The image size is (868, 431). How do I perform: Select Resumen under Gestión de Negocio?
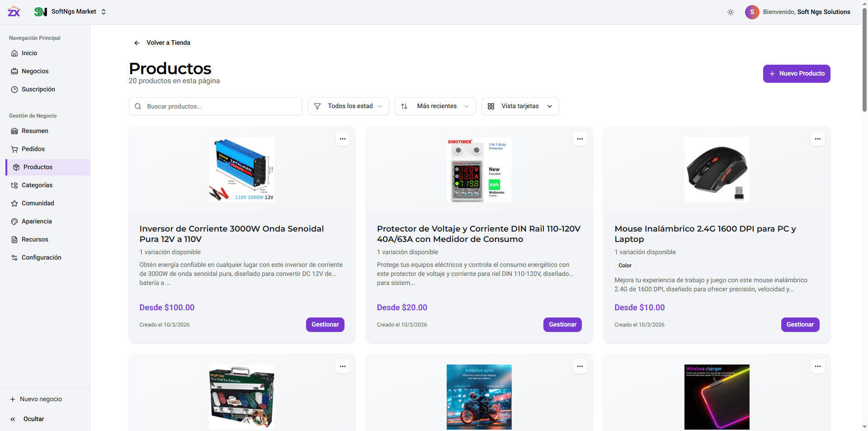(x=34, y=131)
